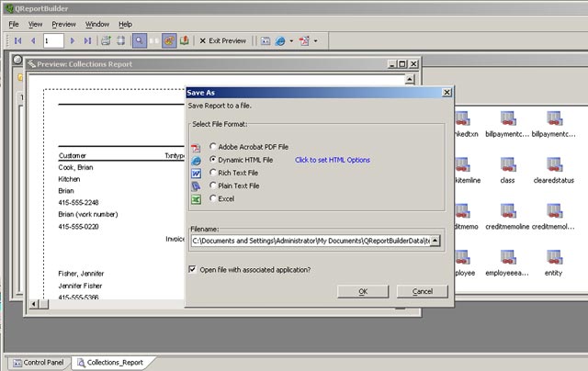Open the View menu
The height and width of the screenshot is (371, 588).
(35, 25)
